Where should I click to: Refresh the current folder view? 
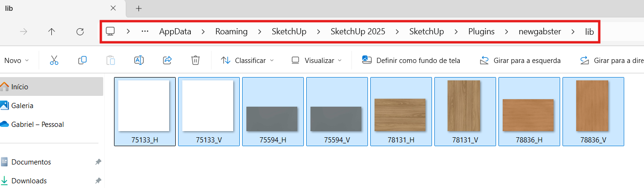pyautogui.click(x=80, y=31)
